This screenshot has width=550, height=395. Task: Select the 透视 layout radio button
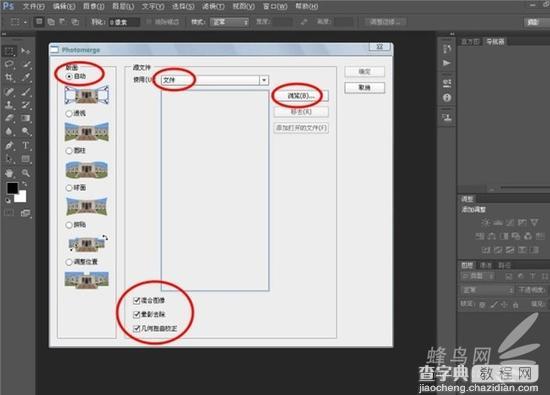coord(69,113)
